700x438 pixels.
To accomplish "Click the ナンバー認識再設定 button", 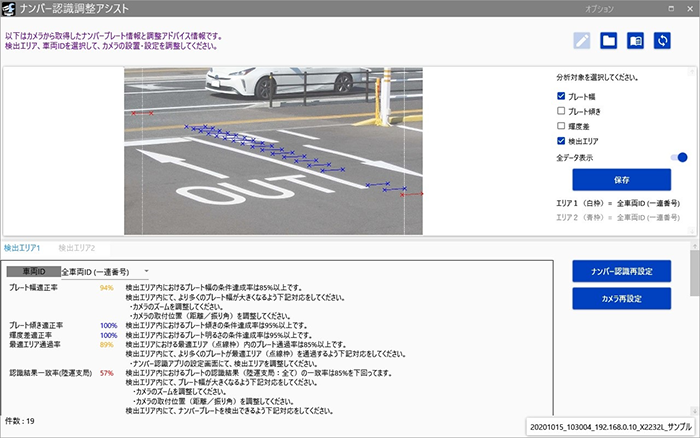I will coord(621,272).
